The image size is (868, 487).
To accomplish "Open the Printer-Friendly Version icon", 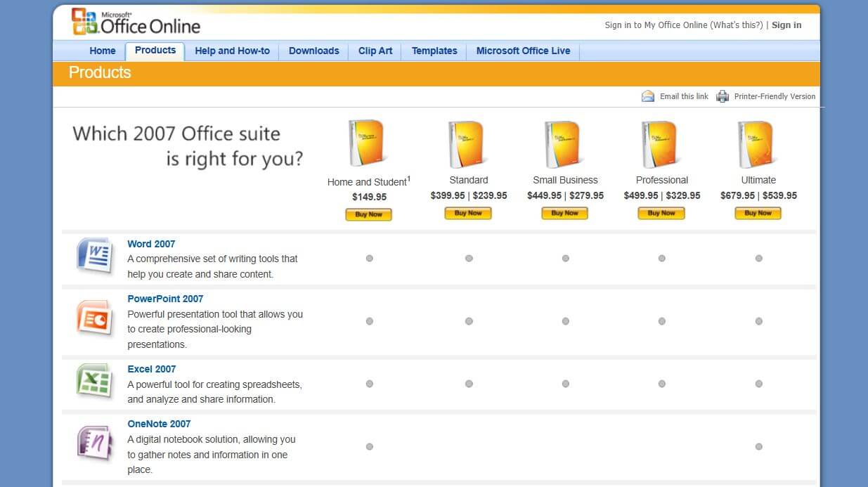I will 723,96.
